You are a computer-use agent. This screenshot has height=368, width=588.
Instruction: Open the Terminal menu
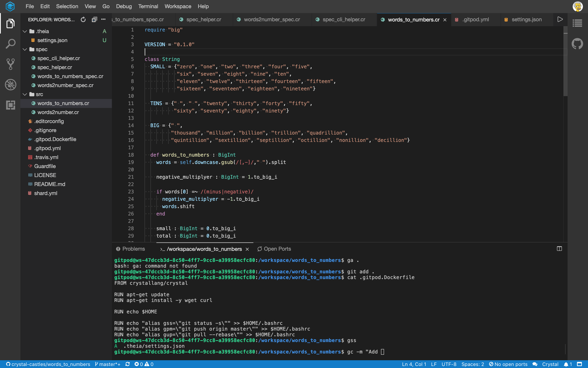[x=148, y=6]
